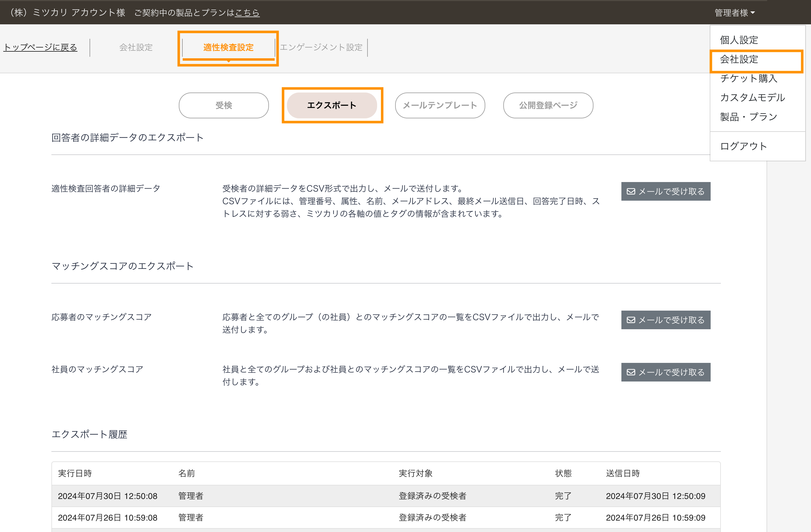Collapse the 管理者様 dropdown menu
Viewport: 811px width, 532px height.
tap(734, 13)
